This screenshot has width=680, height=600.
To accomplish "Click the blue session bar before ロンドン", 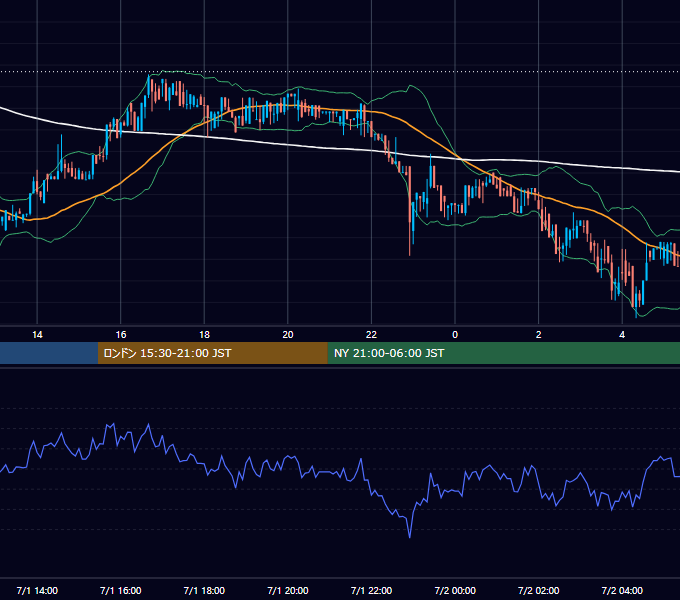I will pyautogui.click(x=49, y=353).
